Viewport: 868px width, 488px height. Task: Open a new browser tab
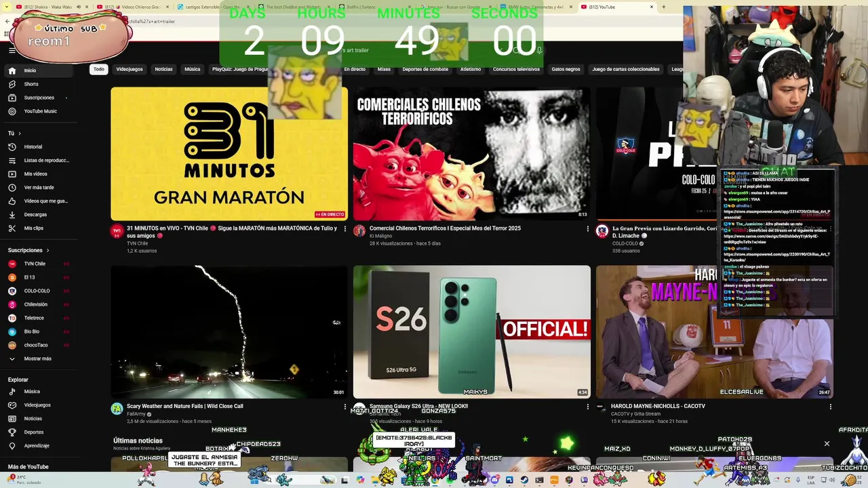[663, 7]
